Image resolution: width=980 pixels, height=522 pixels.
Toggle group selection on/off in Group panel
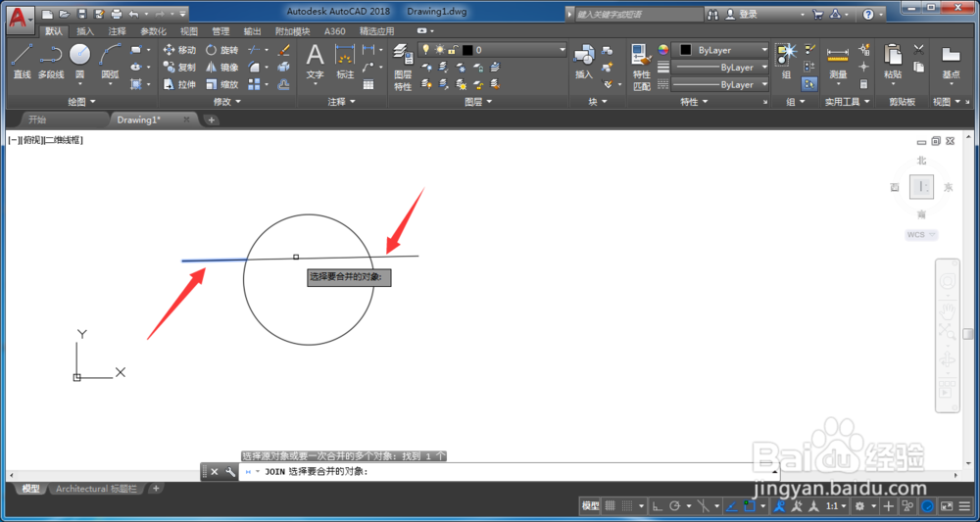click(810, 83)
